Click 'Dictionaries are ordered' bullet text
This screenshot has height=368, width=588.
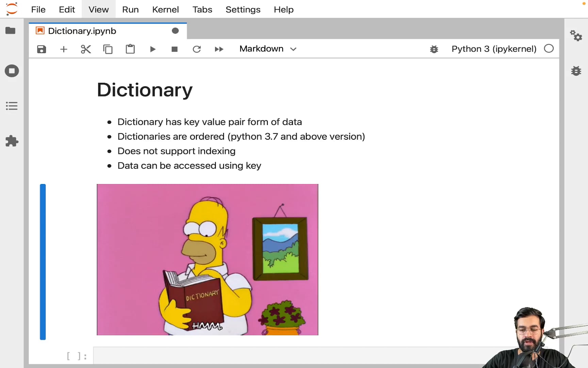click(x=241, y=137)
